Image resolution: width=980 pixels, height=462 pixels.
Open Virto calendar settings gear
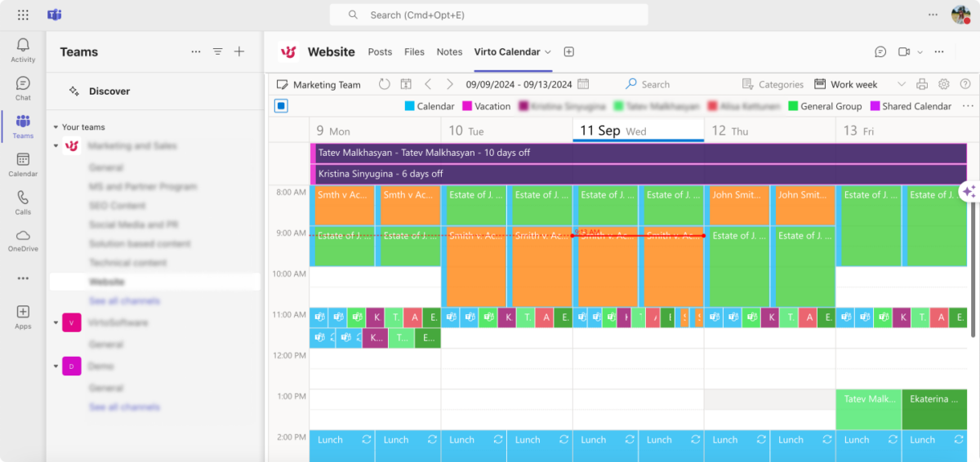click(944, 84)
